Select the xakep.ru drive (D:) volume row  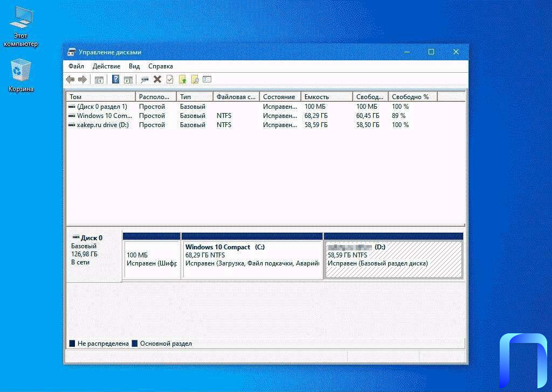(266, 125)
